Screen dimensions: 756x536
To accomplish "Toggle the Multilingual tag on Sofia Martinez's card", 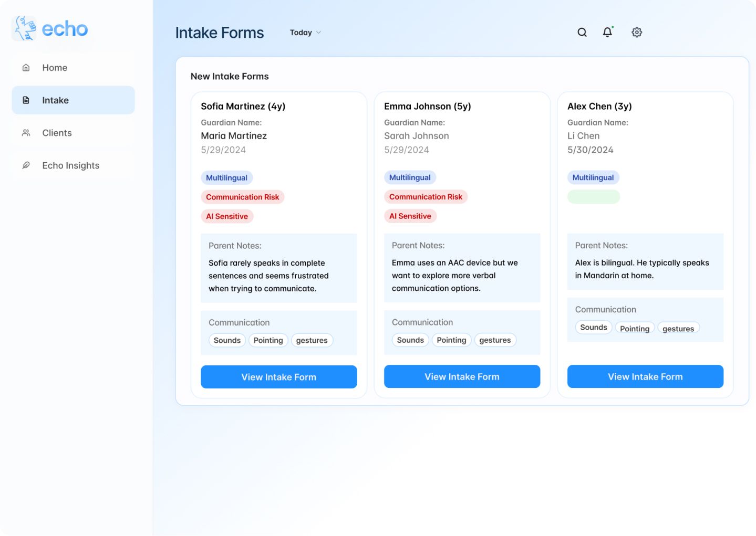I will [x=226, y=177].
